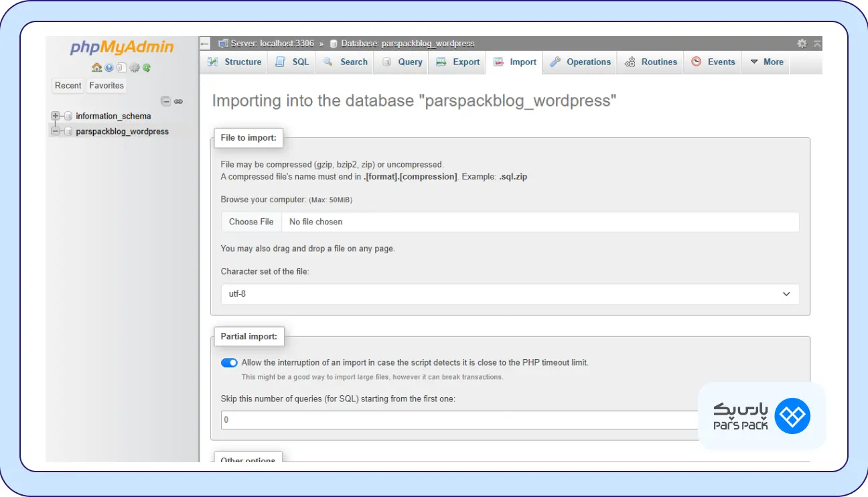This screenshot has height=497, width=868.
Task: Open the Operations tab
Action: click(580, 62)
